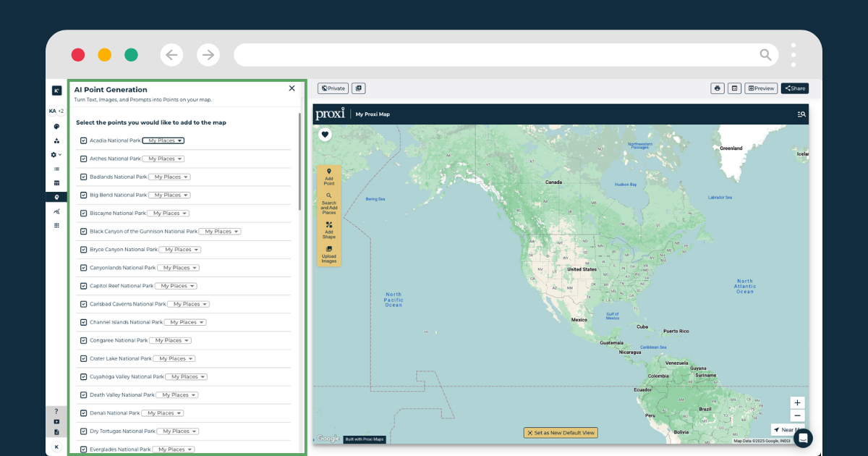868x456 pixels.
Task: Uncheck Big Bend National Park checkbox
Action: coord(84,195)
